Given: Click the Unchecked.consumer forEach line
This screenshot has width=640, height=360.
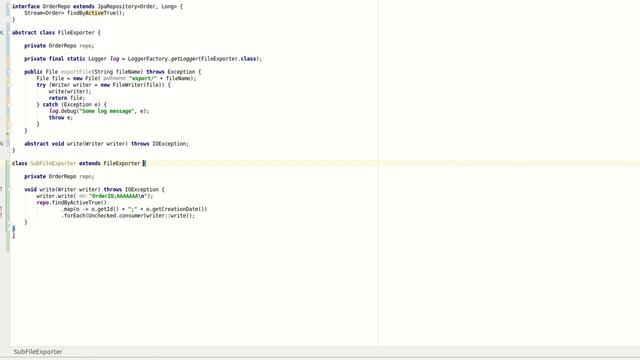Looking at the screenshot, I should (128, 216).
